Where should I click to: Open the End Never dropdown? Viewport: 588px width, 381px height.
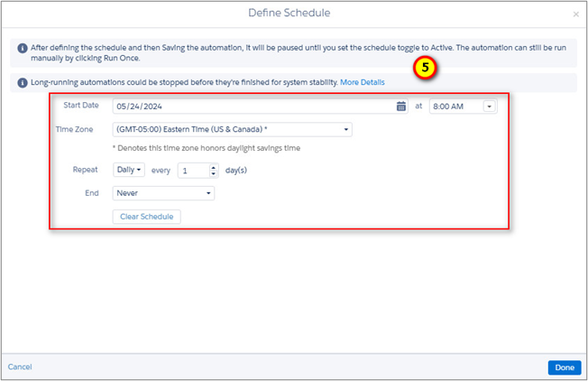click(163, 193)
